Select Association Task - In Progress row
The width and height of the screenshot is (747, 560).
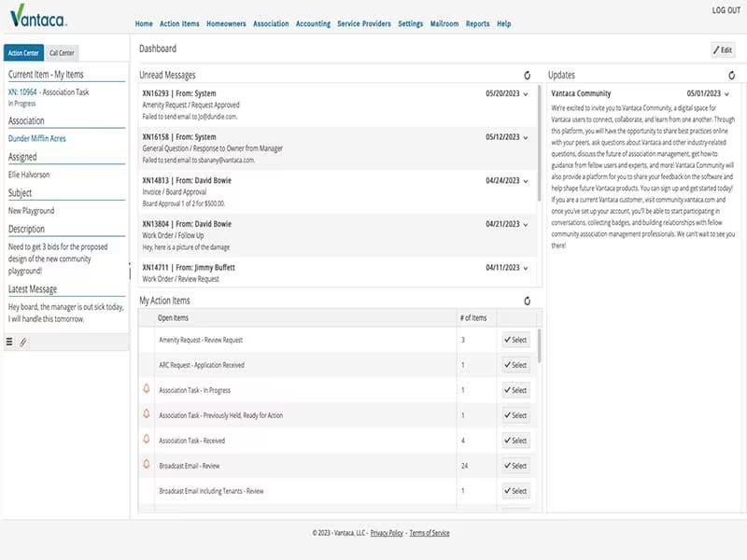[x=515, y=390]
